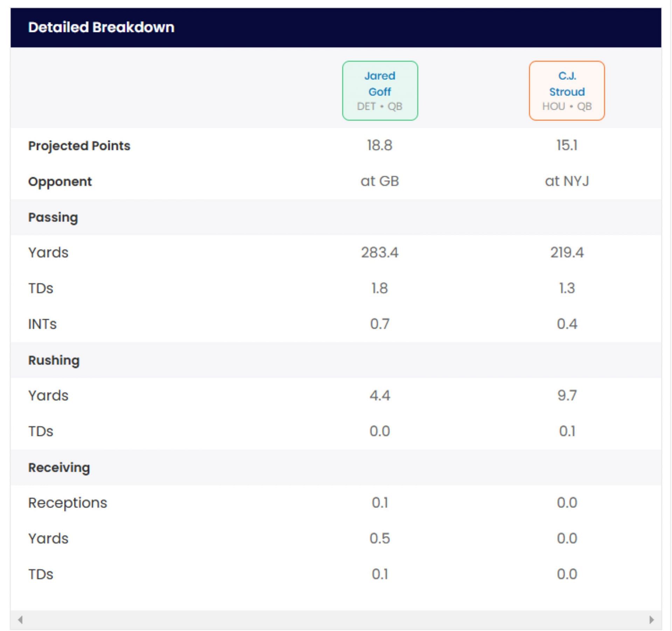Screen dimensions: 672x631
Task: Click Stroud's 15.1 projected points value
Action: pyautogui.click(x=567, y=145)
